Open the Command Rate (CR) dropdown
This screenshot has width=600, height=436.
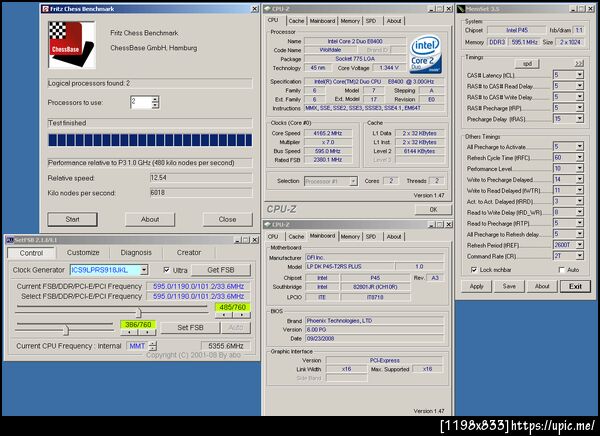pyautogui.click(x=580, y=256)
